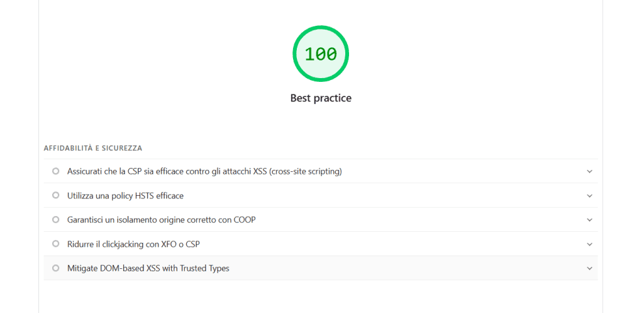The width and height of the screenshot is (644, 313).
Task: Expand the Trusted Types audit chevron
Action: point(589,268)
